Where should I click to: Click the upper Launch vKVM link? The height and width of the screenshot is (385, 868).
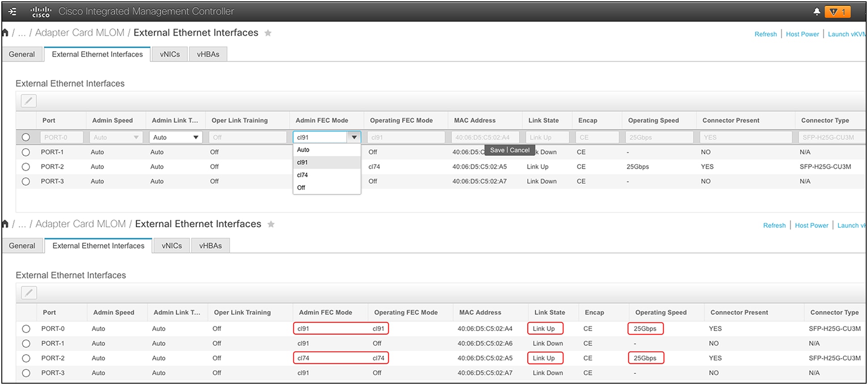coord(847,34)
